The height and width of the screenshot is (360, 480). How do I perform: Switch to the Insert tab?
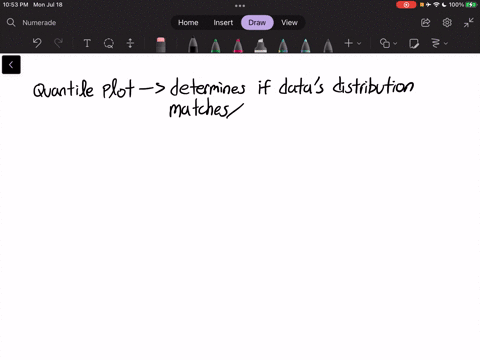point(223,23)
